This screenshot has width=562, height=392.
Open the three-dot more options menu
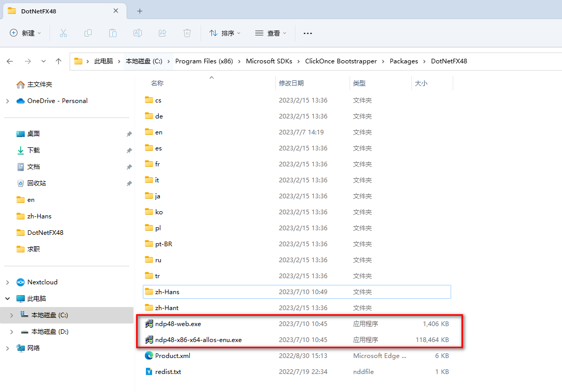[307, 33]
